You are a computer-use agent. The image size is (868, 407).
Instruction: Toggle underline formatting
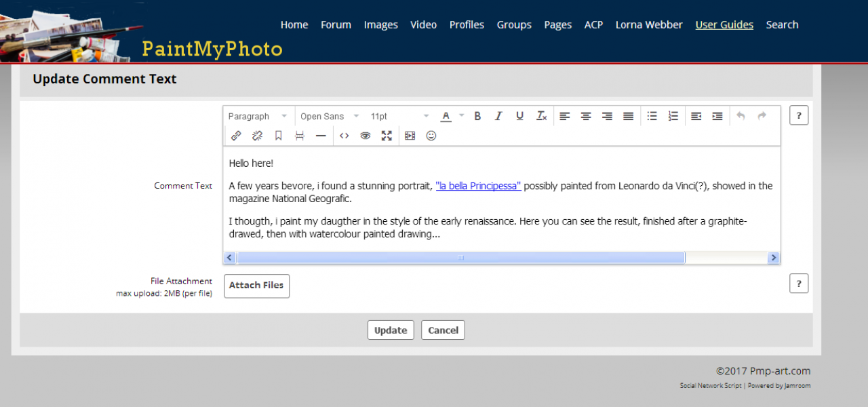tap(519, 116)
